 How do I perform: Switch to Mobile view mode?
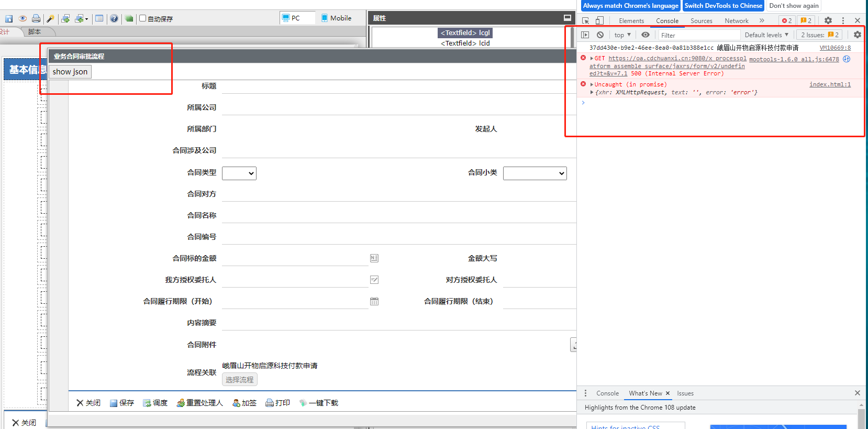[336, 18]
